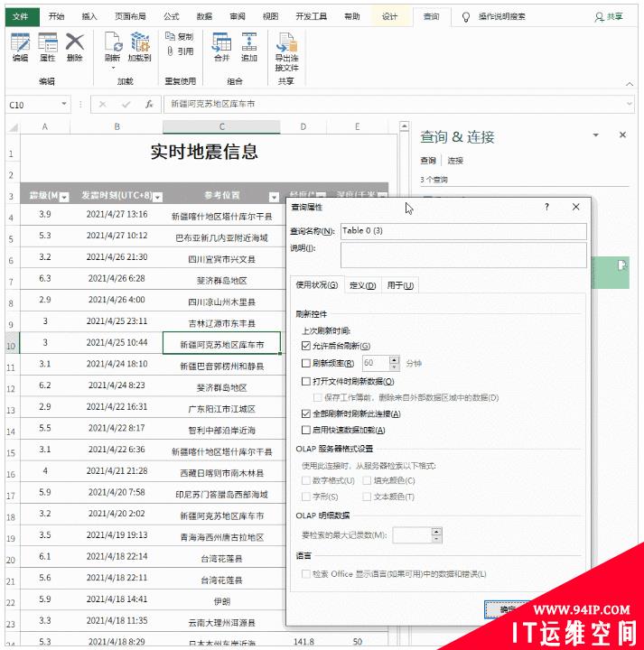This screenshot has width=644, height=650.
Task: Click the 合并 merge queries icon
Action: (222, 42)
